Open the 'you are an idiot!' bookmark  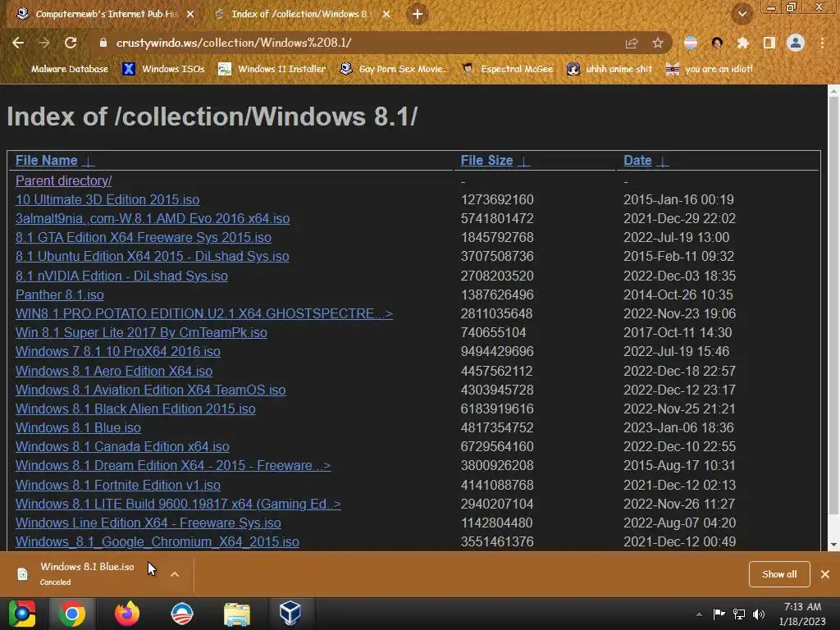[x=710, y=69]
